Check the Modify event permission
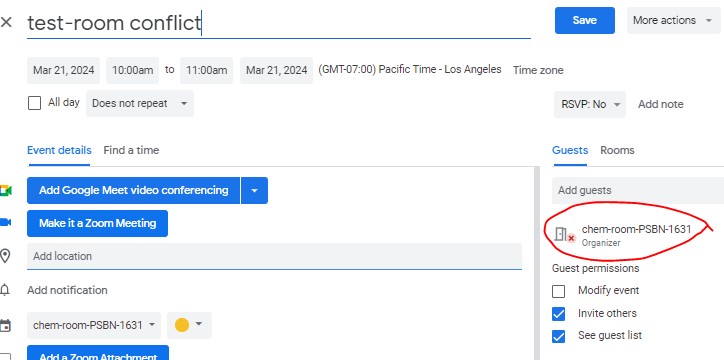The image size is (724, 360). pyautogui.click(x=559, y=291)
